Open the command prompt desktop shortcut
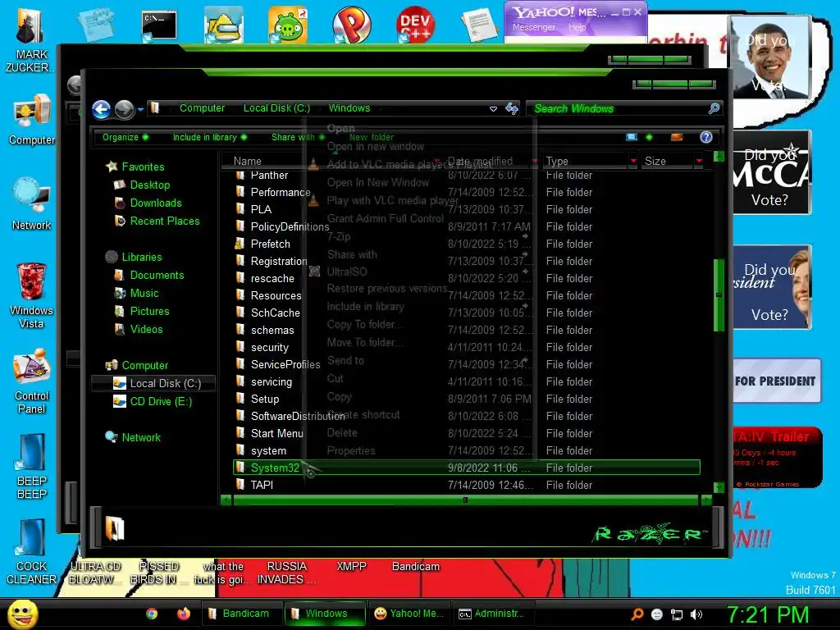 [159, 25]
